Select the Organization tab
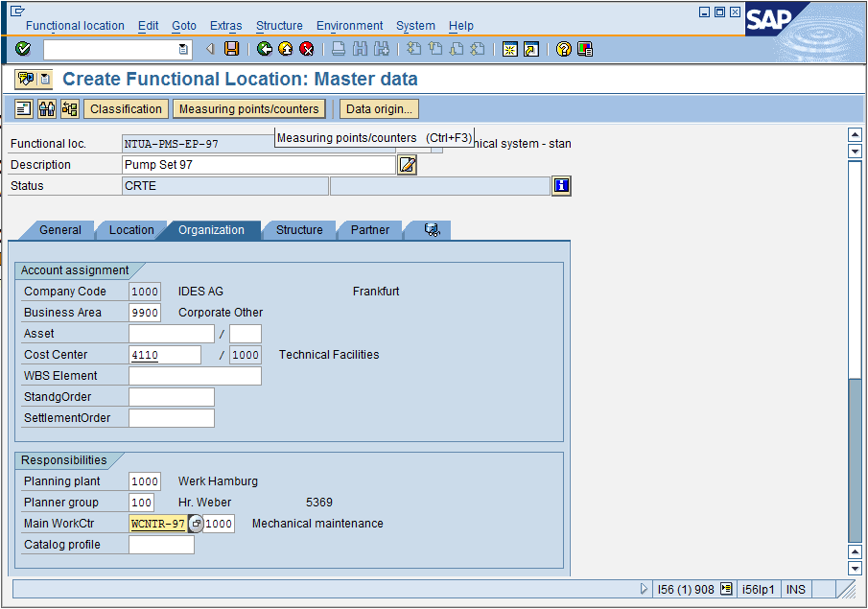The height and width of the screenshot is (609, 868). click(x=211, y=230)
